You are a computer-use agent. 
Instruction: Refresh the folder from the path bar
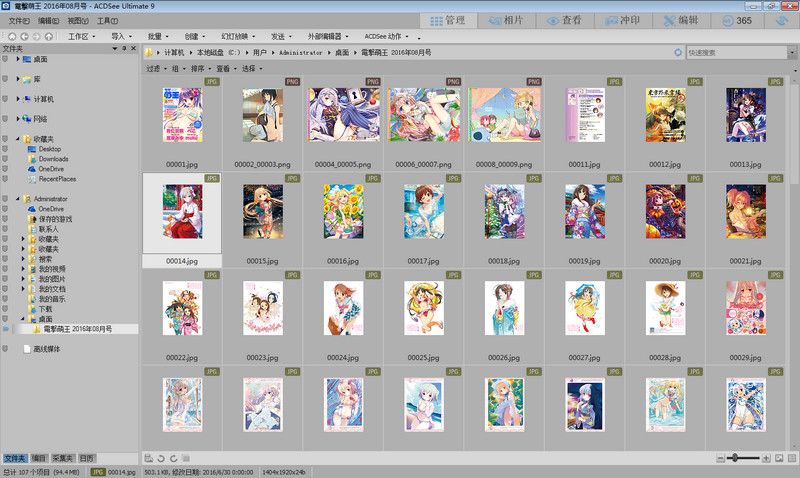[x=678, y=52]
